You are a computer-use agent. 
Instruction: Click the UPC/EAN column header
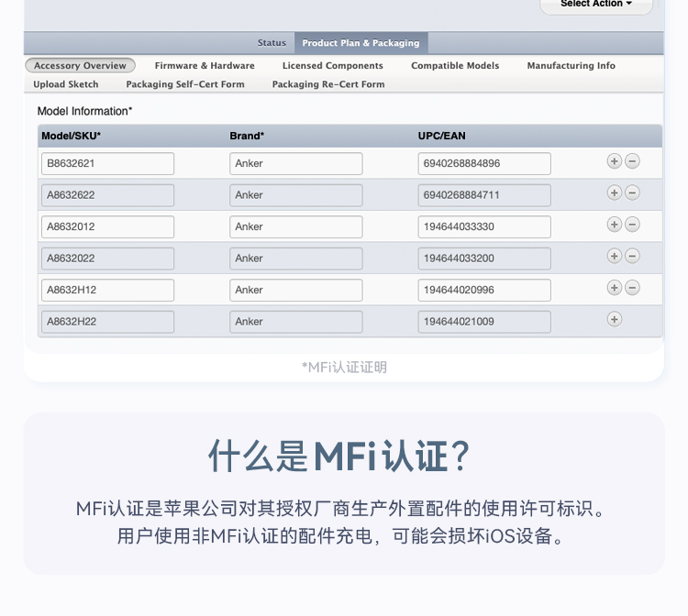click(442, 136)
